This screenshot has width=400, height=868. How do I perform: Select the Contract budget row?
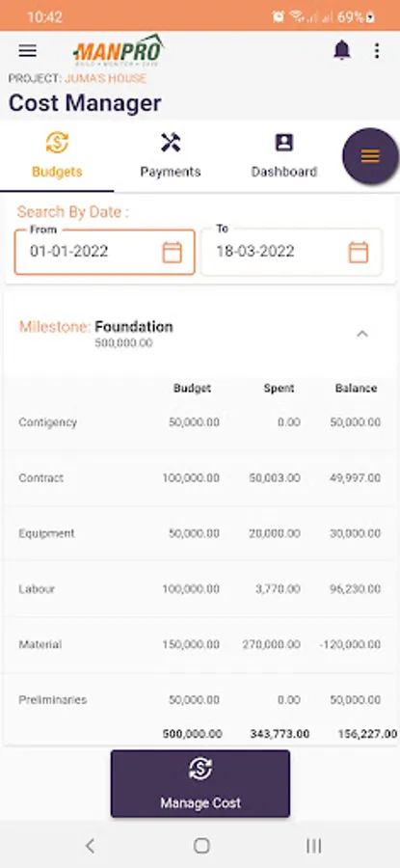200,477
